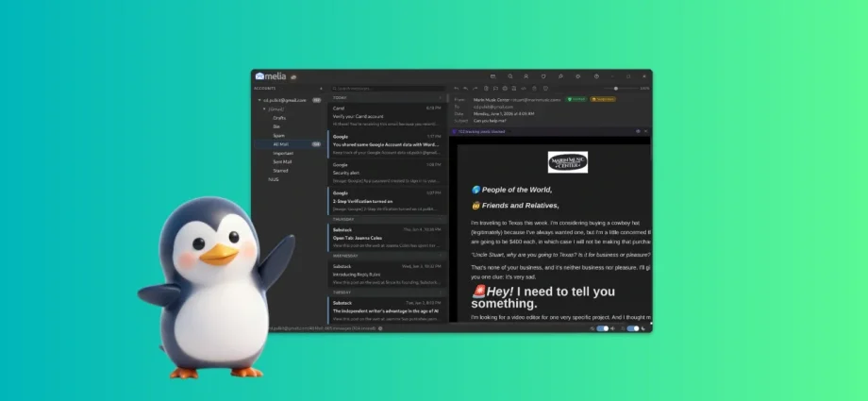This screenshot has width=868, height=401.
Task: Toggle the dark mode switch by the moon icon
Action: [x=633, y=328]
